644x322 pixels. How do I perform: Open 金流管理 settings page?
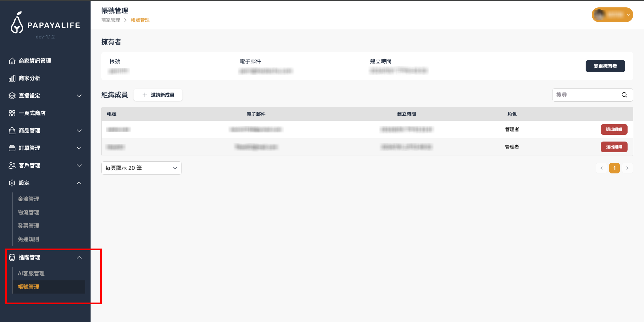(29, 199)
